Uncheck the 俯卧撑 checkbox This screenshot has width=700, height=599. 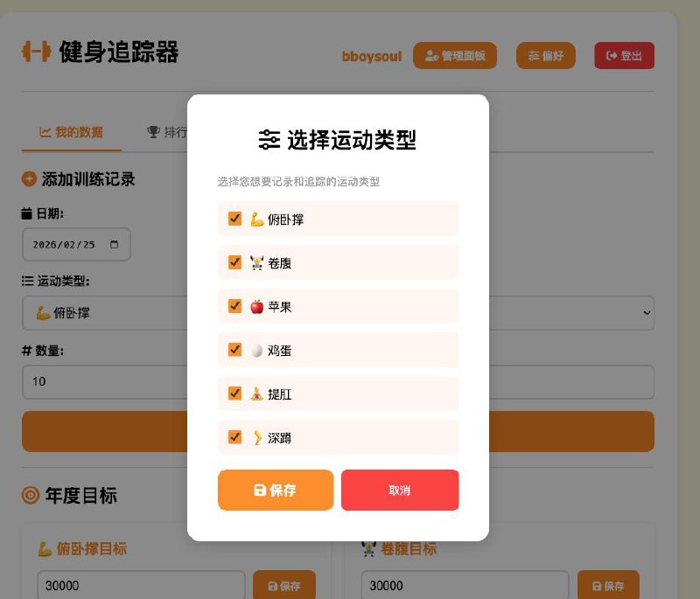(234, 219)
